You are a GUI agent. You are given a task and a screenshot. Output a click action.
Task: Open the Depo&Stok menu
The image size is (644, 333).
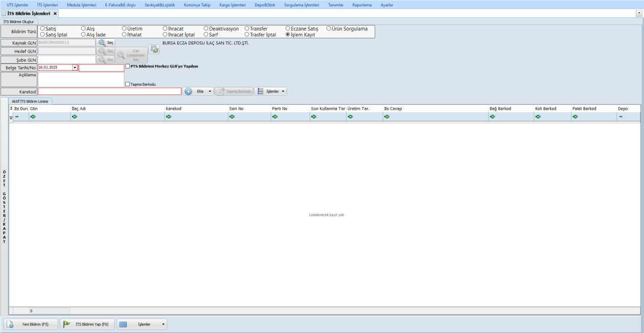265,5
